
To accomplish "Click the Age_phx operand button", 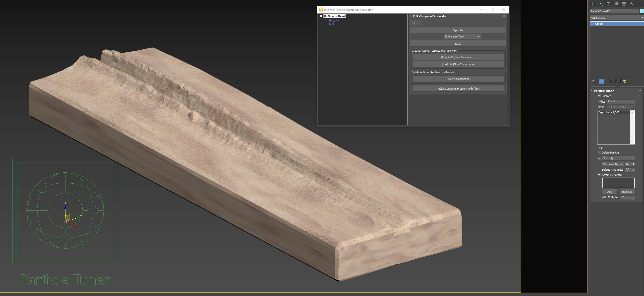I will pyautogui.click(x=458, y=30).
